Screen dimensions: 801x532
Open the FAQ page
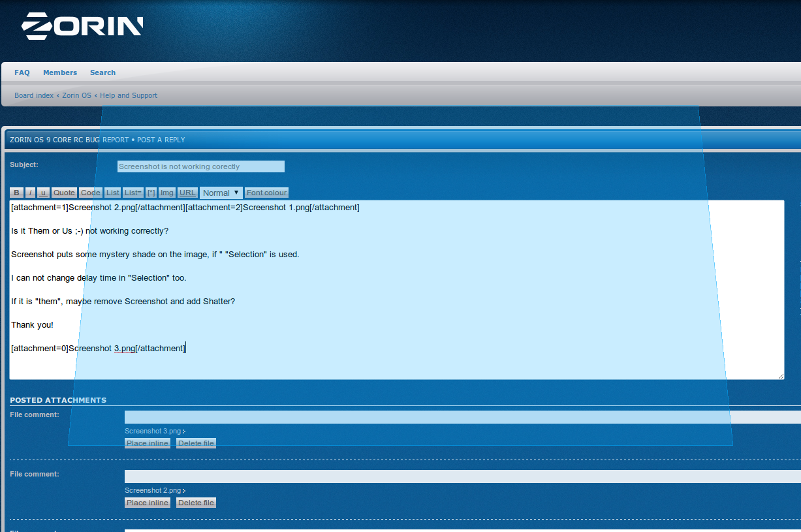click(x=22, y=72)
